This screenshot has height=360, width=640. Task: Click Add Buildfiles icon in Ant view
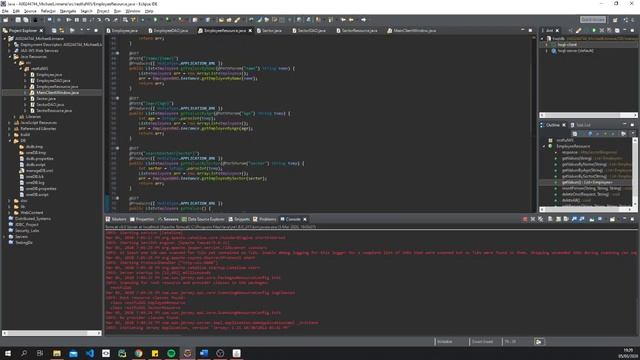[x=571, y=30]
